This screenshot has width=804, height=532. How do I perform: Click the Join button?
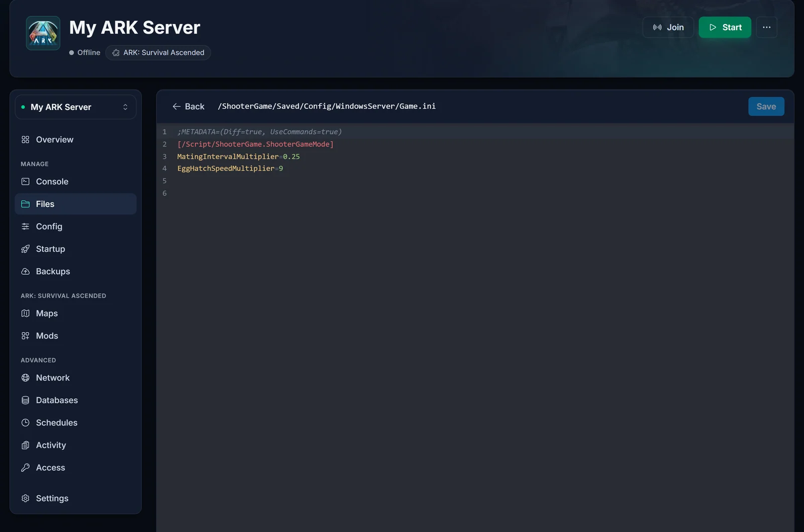tap(668, 27)
